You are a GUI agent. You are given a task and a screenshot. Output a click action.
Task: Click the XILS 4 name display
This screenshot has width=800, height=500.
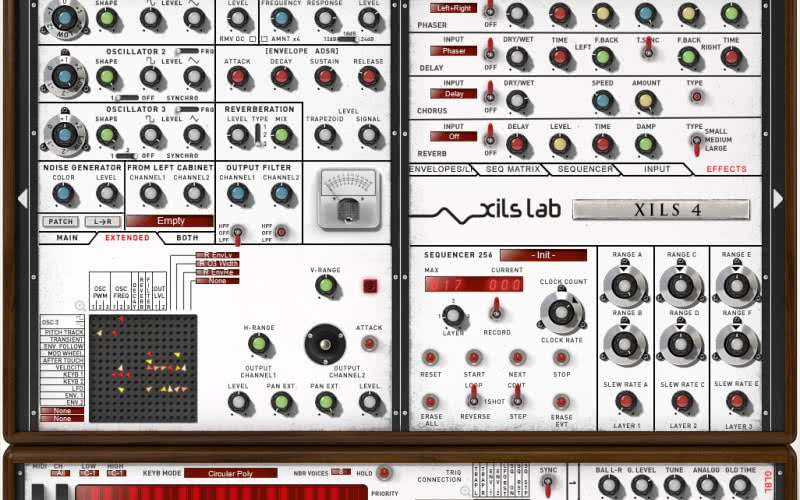[x=661, y=210]
